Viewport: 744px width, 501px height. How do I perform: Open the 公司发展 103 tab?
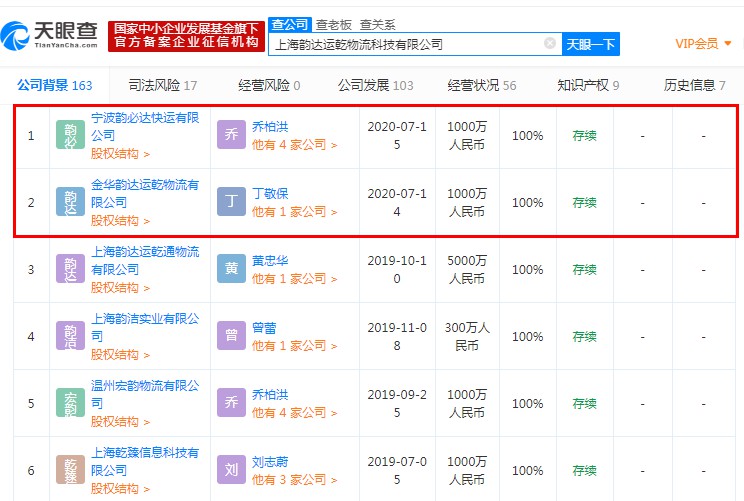375,85
